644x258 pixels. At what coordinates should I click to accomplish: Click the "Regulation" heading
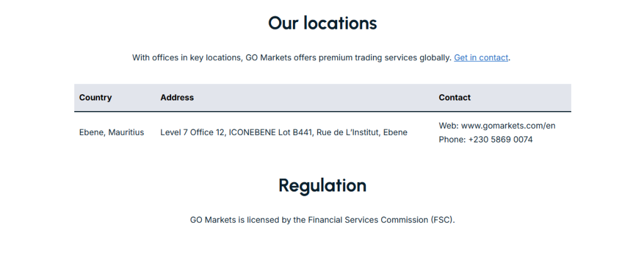click(322, 186)
